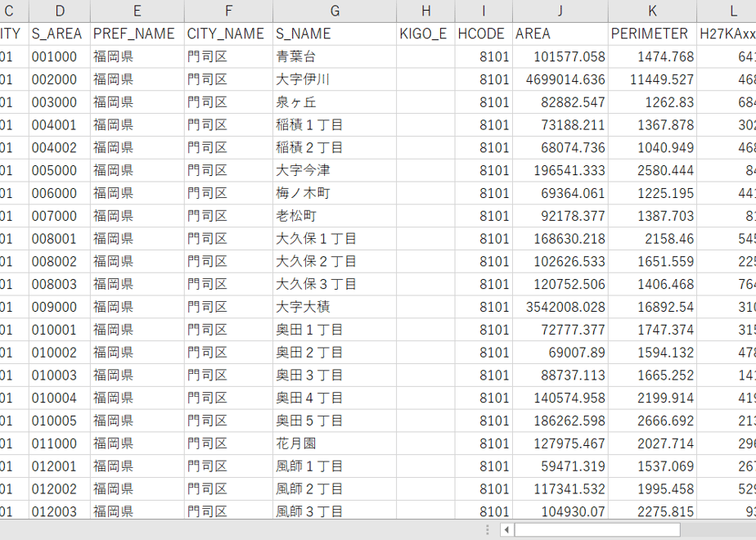
Task: Select PERIMETER value 2666.692
Action: pos(652,421)
